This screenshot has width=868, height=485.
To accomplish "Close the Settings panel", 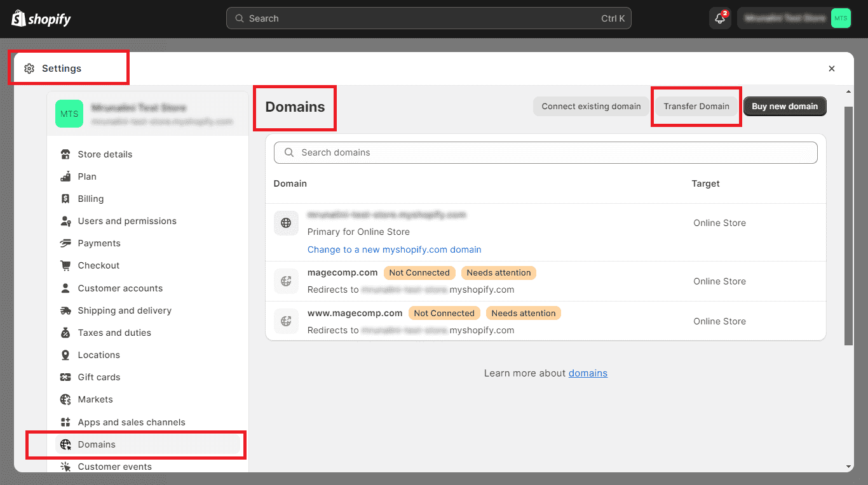I will [832, 69].
